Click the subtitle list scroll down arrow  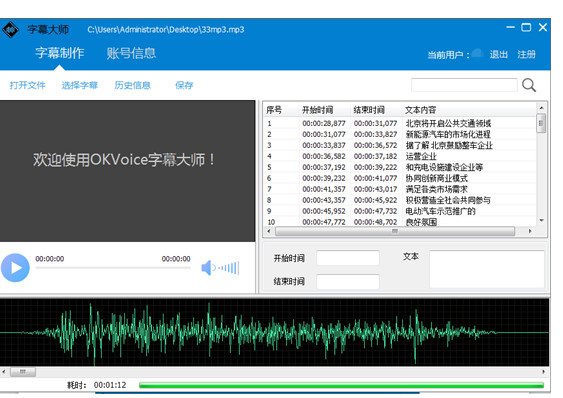[x=541, y=221]
